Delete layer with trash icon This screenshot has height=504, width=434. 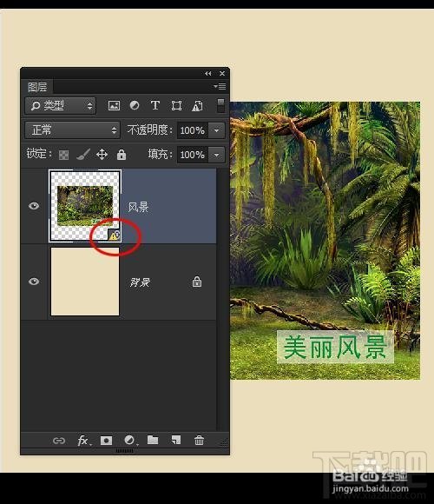pos(199,440)
